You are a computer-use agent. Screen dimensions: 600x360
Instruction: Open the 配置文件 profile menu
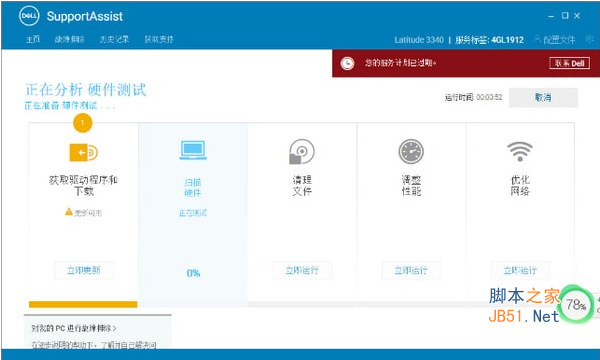pyautogui.click(x=555, y=39)
